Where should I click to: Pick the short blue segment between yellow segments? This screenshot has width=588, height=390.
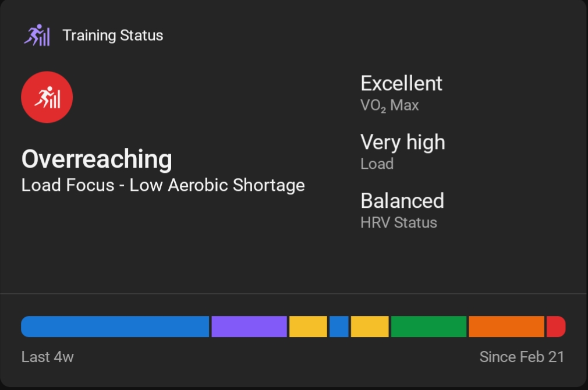click(x=339, y=327)
